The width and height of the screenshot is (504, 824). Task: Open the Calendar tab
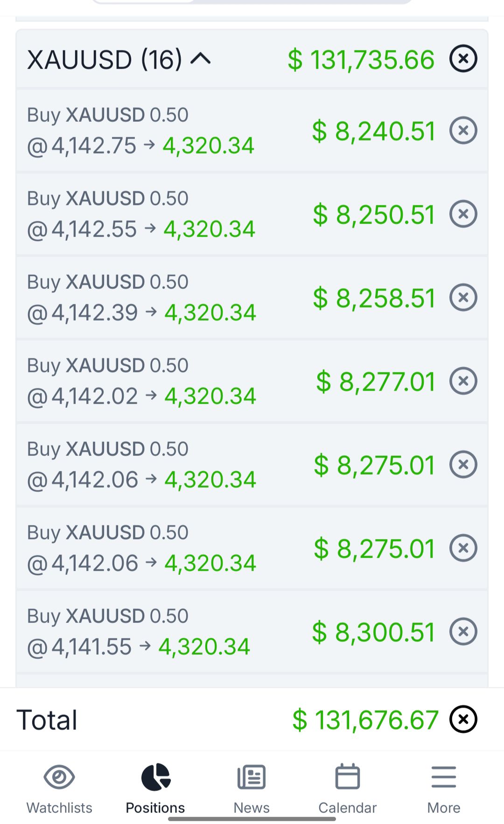(x=347, y=789)
